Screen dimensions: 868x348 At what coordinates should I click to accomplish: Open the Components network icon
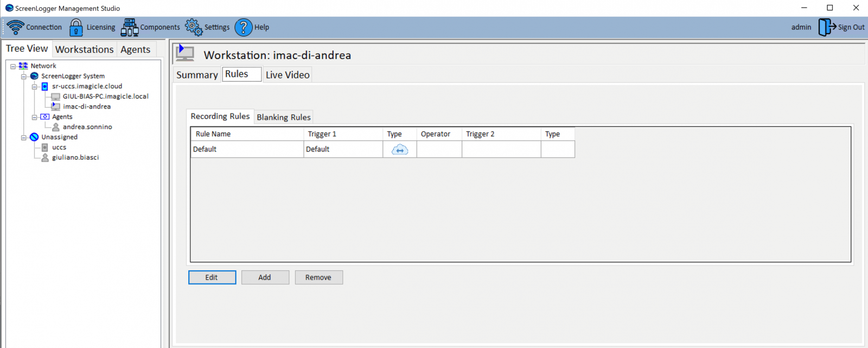pos(130,27)
